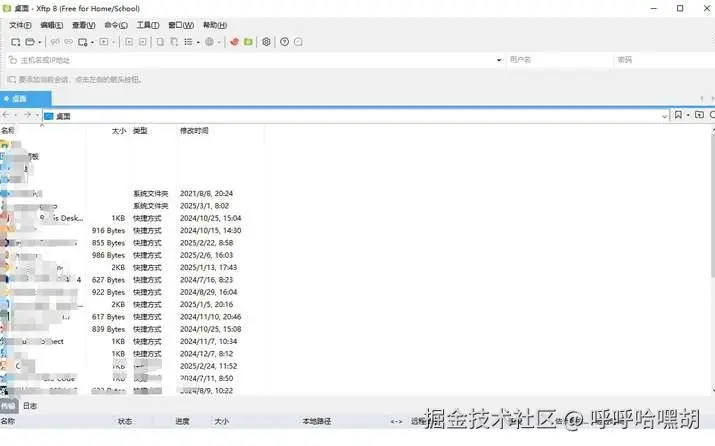Image resolution: width=715 pixels, height=446 pixels.
Task: Launch Xshell via the red toolbar icon
Action: pos(234,42)
